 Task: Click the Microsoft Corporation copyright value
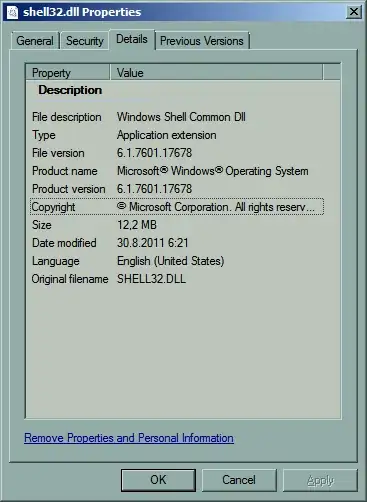coord(216,207)
